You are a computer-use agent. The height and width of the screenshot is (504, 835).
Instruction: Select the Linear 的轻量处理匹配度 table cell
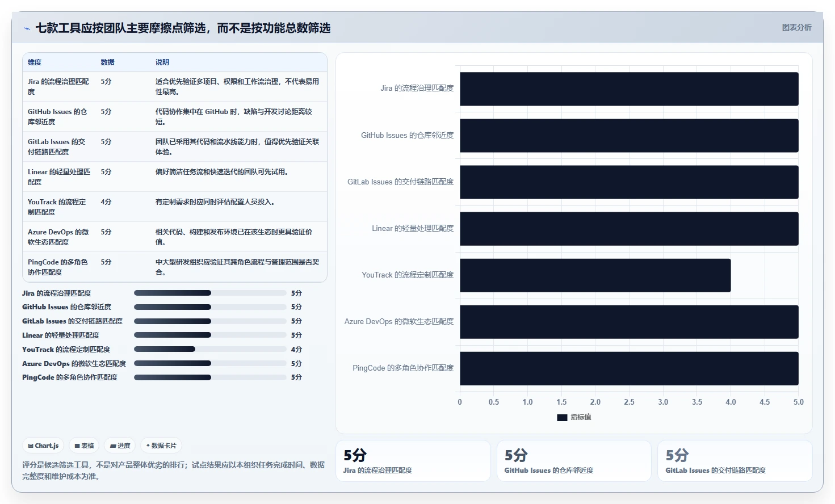click(58, 177)
